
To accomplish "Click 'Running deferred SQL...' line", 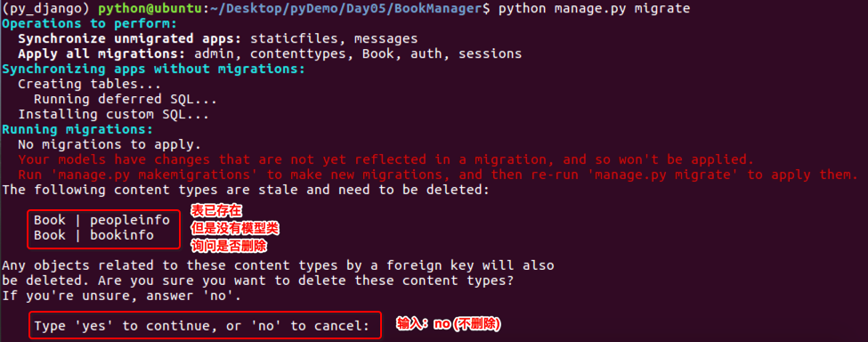I will click(126, 99).
